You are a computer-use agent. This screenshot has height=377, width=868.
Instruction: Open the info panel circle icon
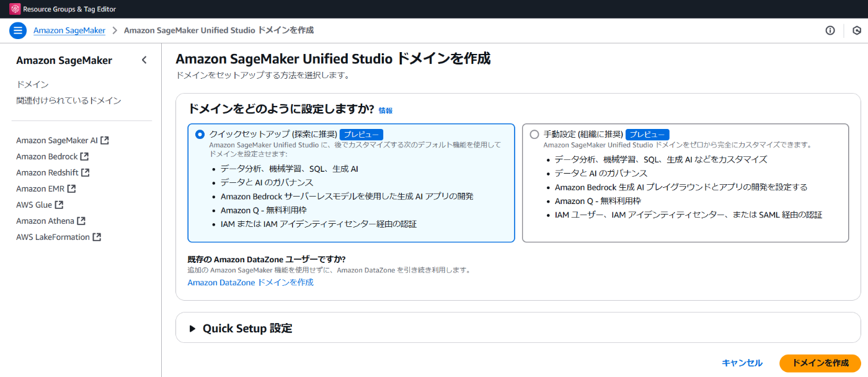[830, 30]
